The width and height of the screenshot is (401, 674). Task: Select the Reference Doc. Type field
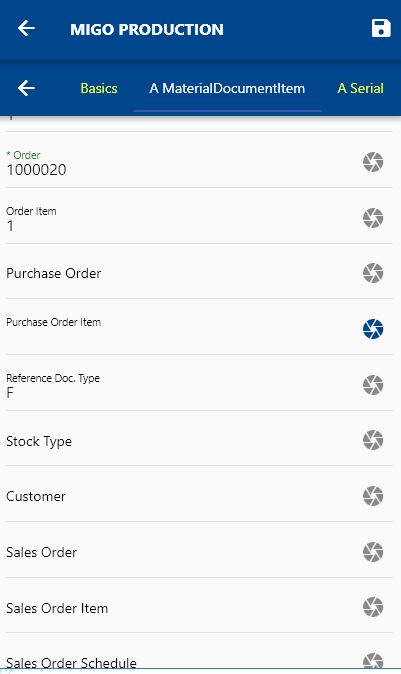coord(181,386)
